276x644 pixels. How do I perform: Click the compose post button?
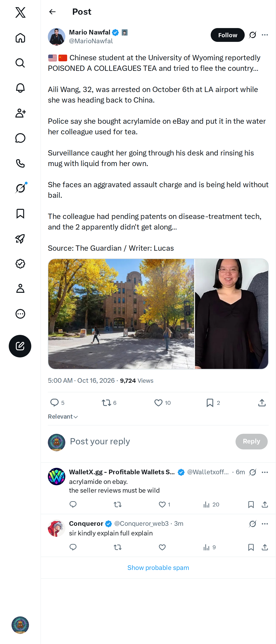pyautogui.click(x=20, y=346)
